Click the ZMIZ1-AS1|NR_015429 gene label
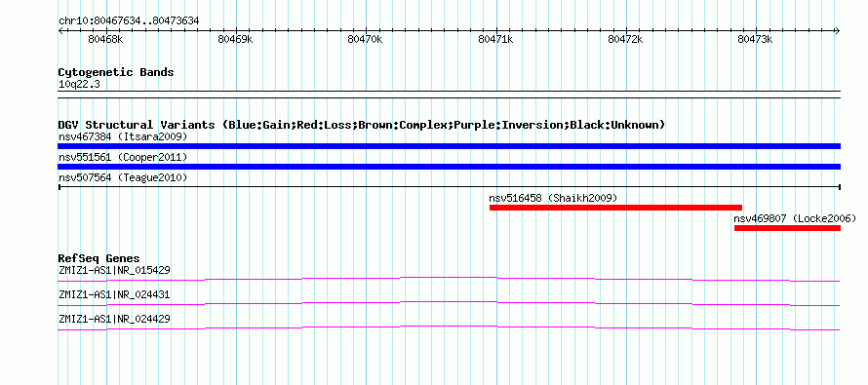 114,271
